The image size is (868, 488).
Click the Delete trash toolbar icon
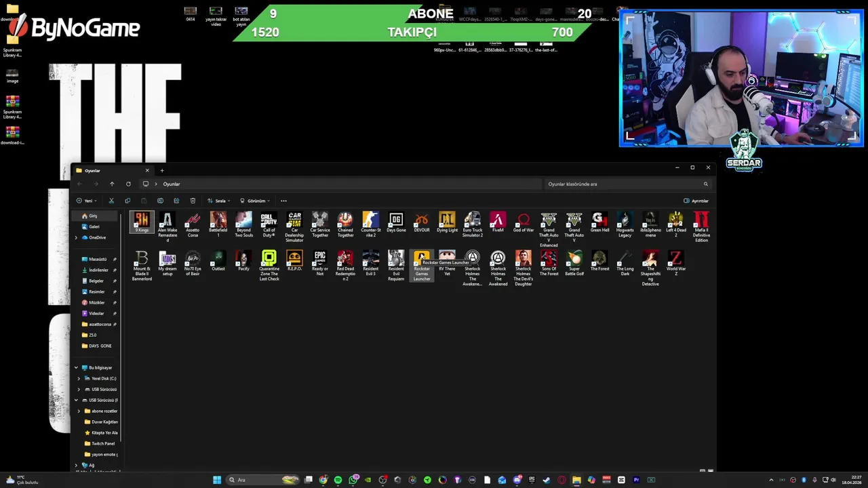click(x=193, y=201)
